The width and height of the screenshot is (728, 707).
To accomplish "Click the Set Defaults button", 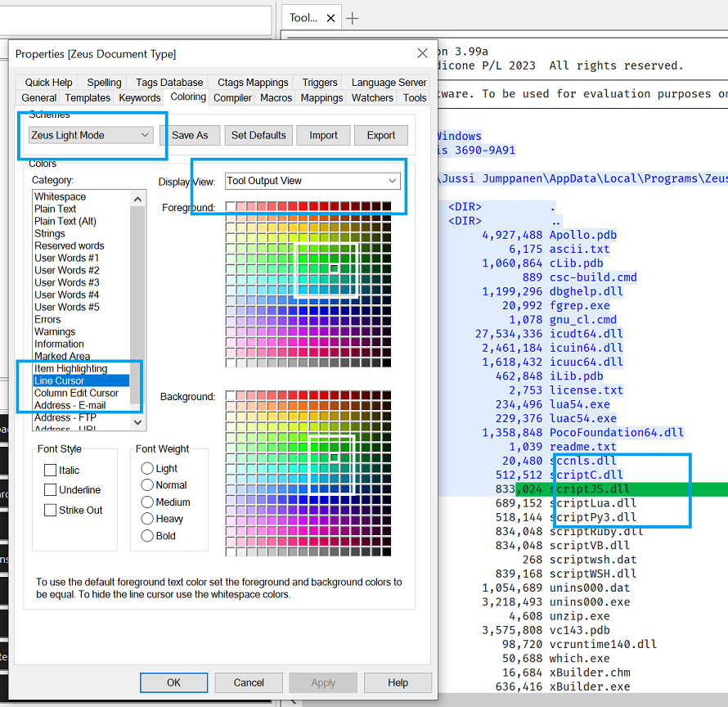I will [x=258, y=135].
